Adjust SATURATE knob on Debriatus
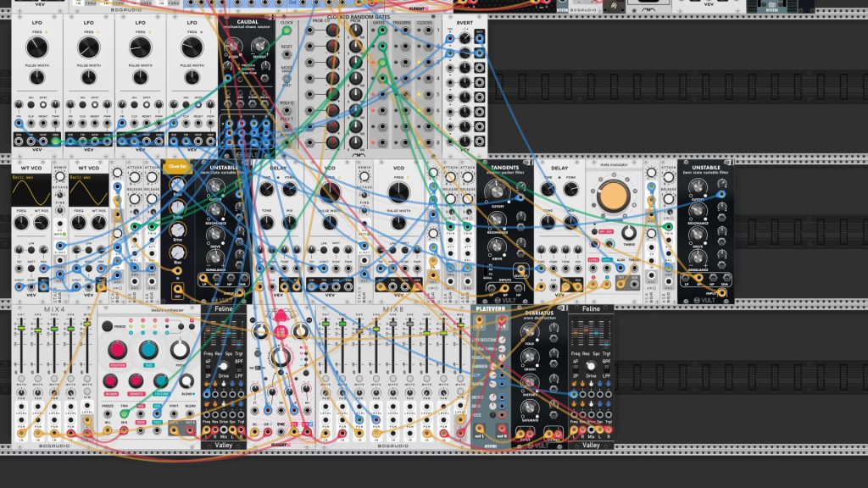Image resolution: width=868 pixels, height=488 pixels. pos(530,408)
